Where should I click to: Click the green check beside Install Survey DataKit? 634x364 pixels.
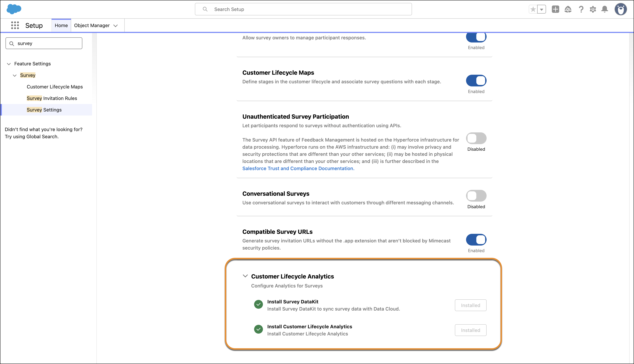(x=258, y=304)
